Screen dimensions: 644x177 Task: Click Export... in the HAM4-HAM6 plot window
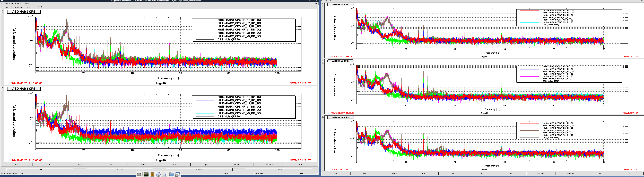click(511, 173)
